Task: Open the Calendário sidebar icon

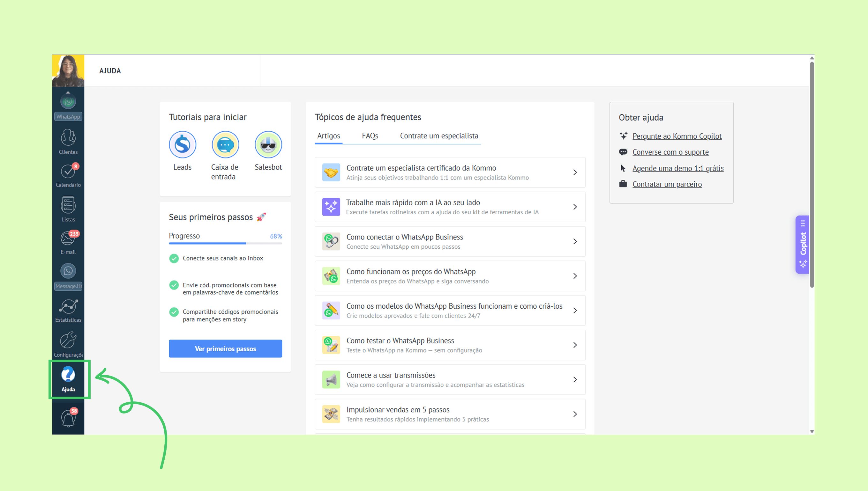Action: coord(68,171)
